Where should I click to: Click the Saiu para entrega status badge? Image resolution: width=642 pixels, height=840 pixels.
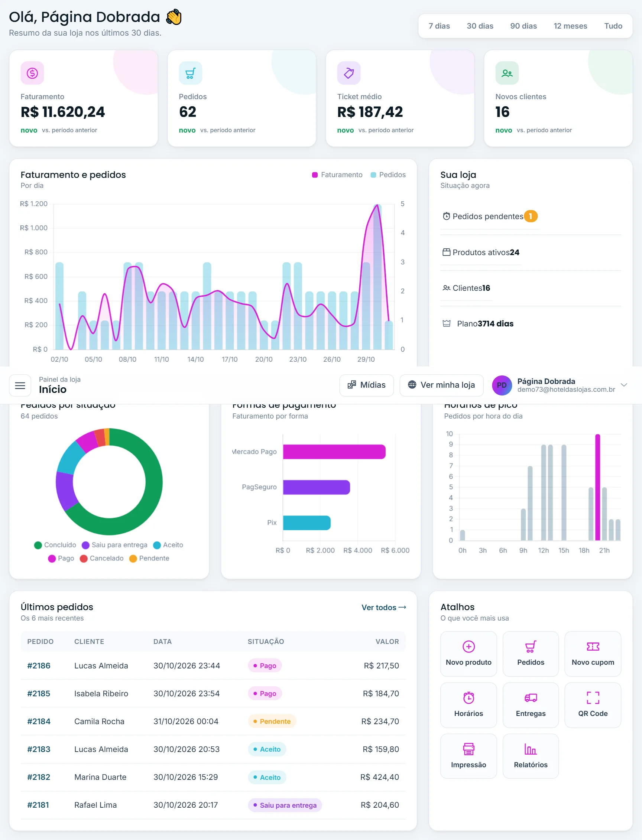[285, 805]
